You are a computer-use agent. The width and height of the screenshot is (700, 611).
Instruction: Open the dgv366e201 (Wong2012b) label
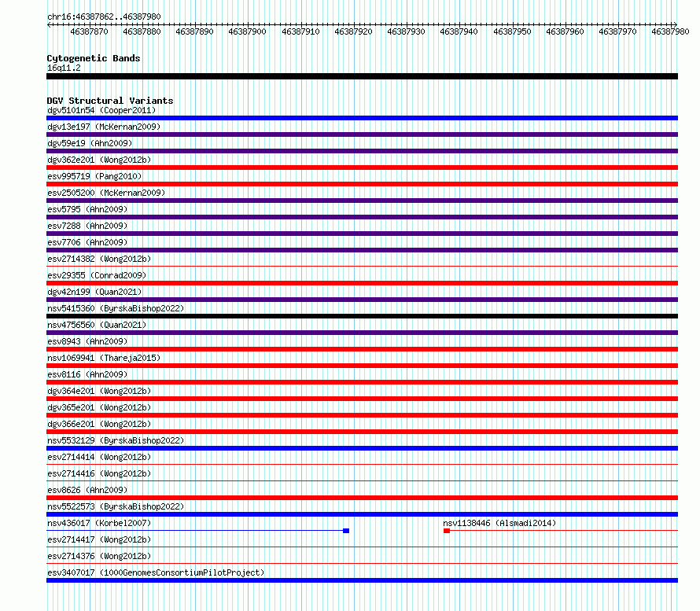point(99,424)
